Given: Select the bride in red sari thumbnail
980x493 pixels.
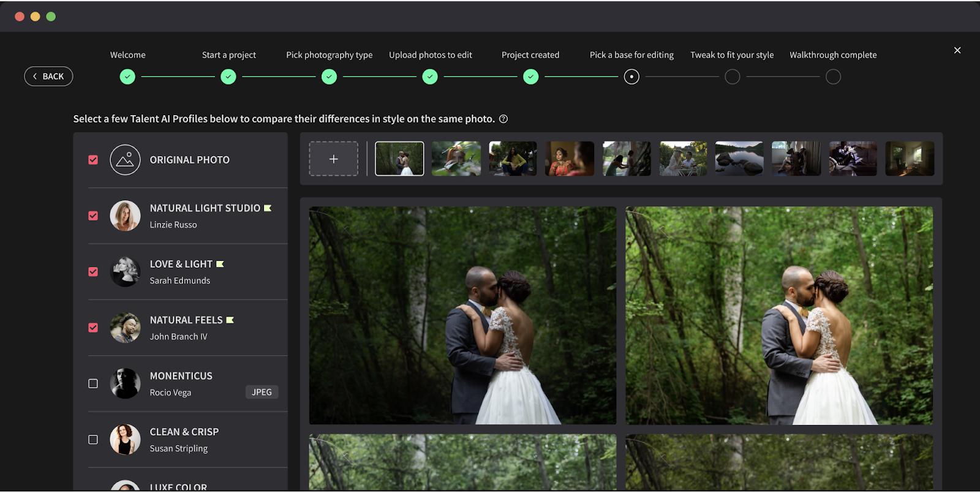Looking at the screenshot, I should coord(570,159).
